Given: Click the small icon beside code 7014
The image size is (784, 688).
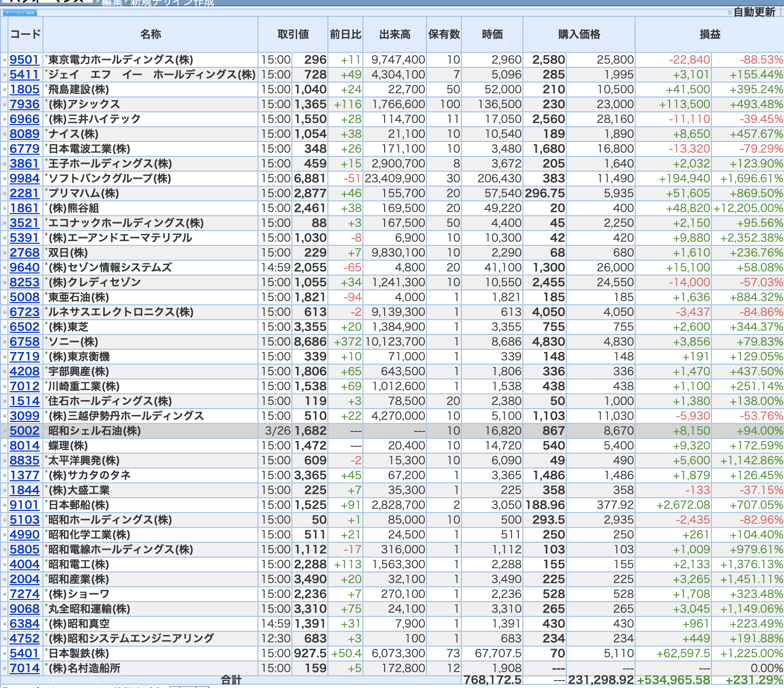Looking at the screenshot, I should click(x=5, y=668).
